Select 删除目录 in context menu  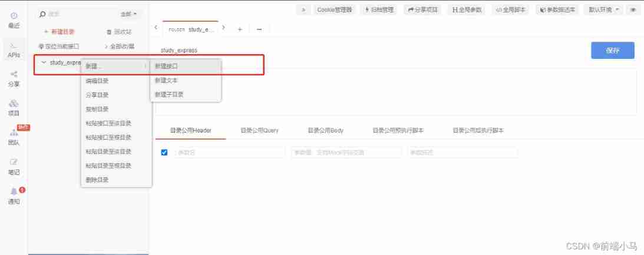coord(116,180)
